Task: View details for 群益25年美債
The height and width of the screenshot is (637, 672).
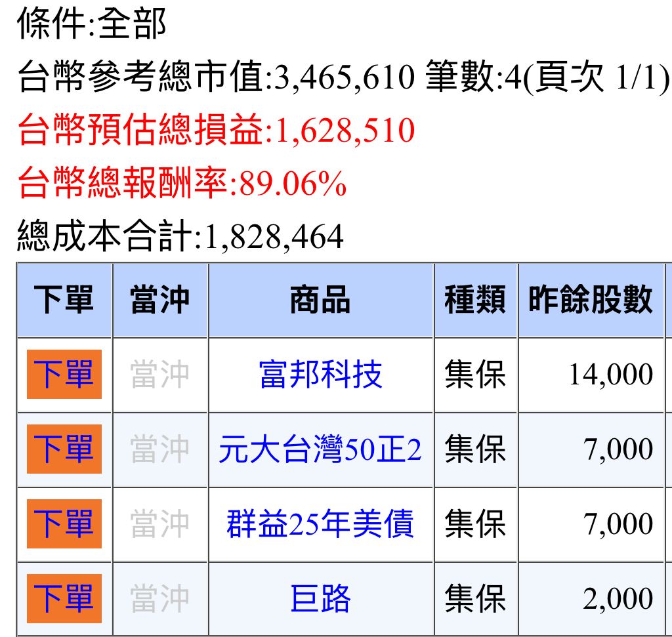Action: [x=320, y=524]
